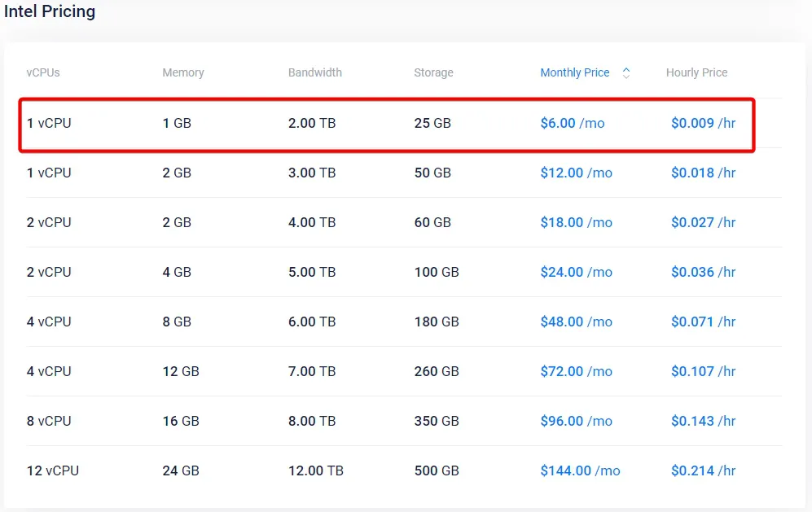The width and height of the screenshot is (812, 512).
Task: Click the 50 GB storage cell
Action: tap(432, 173)
